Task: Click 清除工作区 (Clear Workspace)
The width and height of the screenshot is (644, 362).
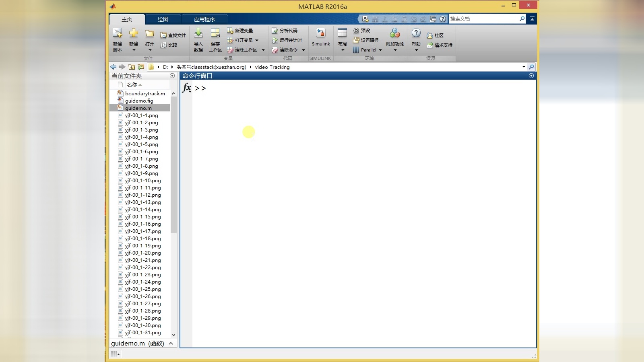Action: point(242,50)
